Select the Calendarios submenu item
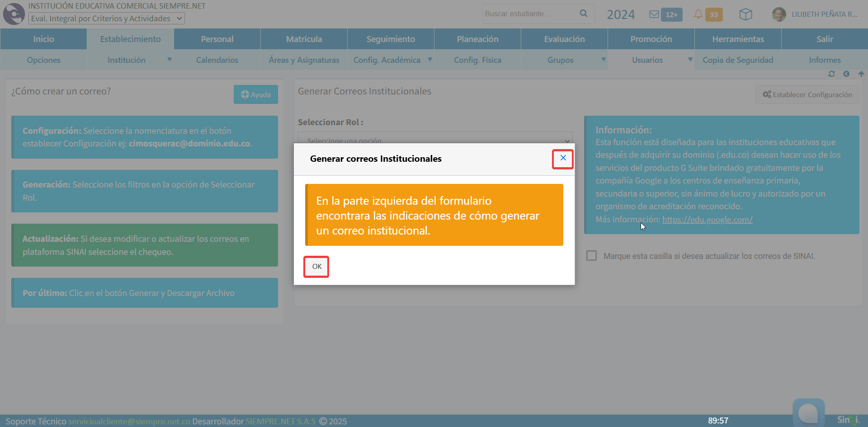 (217, 60)
